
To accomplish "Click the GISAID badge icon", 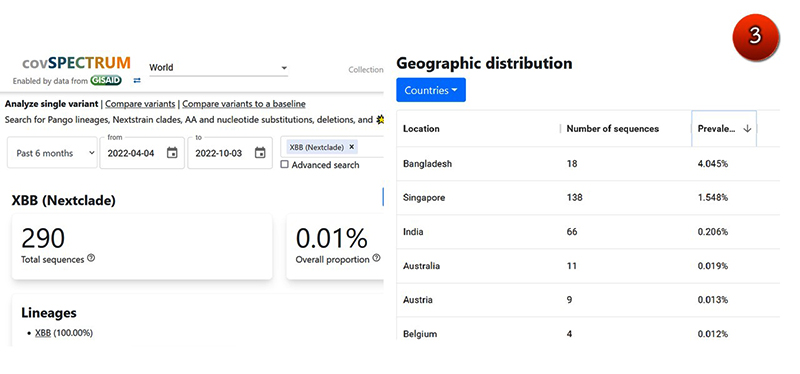I will click(106, 81).
